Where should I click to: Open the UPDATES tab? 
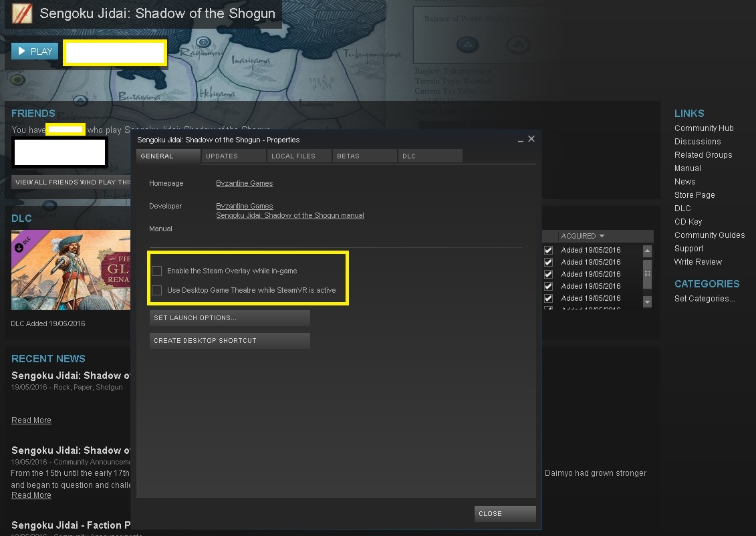point(234,156)
